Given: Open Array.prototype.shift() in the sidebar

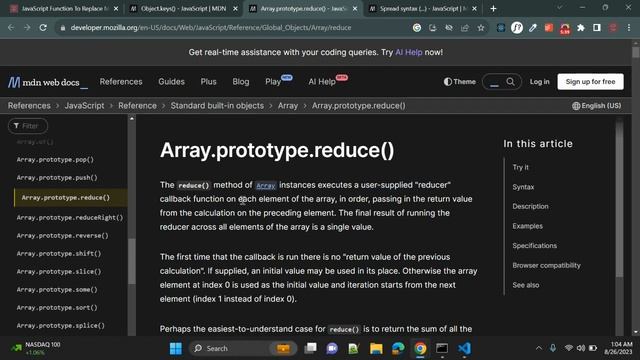Looking at the screenshot, I should click(59, 253).
